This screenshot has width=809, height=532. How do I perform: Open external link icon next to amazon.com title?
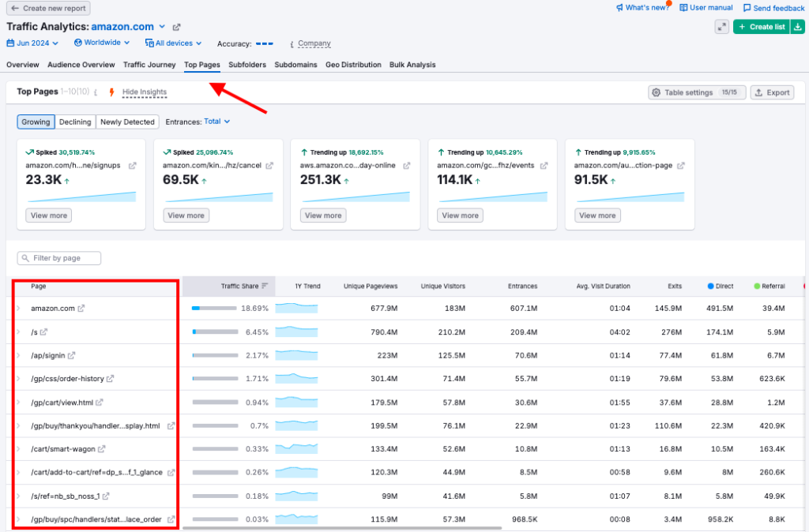(176, 28)
